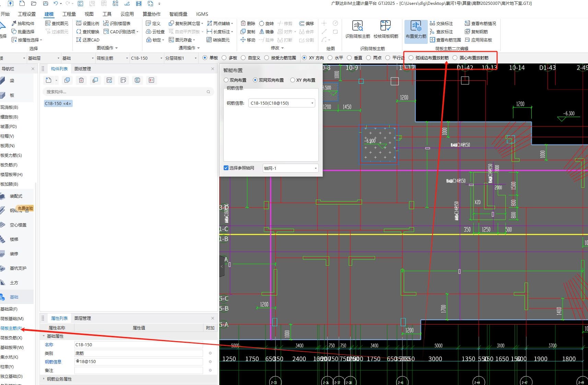Click the 镜像 mirror tool
This screenshot has width=588, height=385.
267,32
